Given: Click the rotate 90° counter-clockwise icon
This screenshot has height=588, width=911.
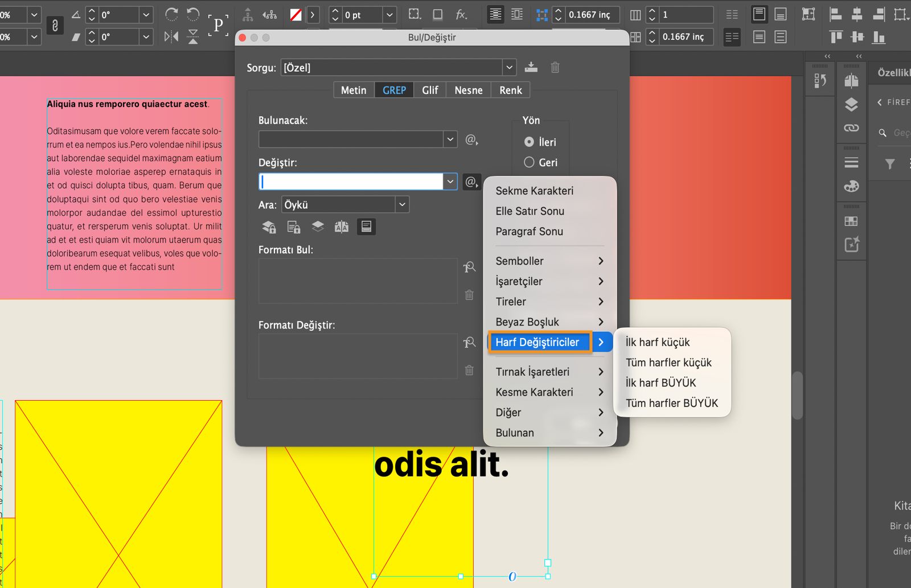Looking at the screenshot, I should tap(194, 14).
